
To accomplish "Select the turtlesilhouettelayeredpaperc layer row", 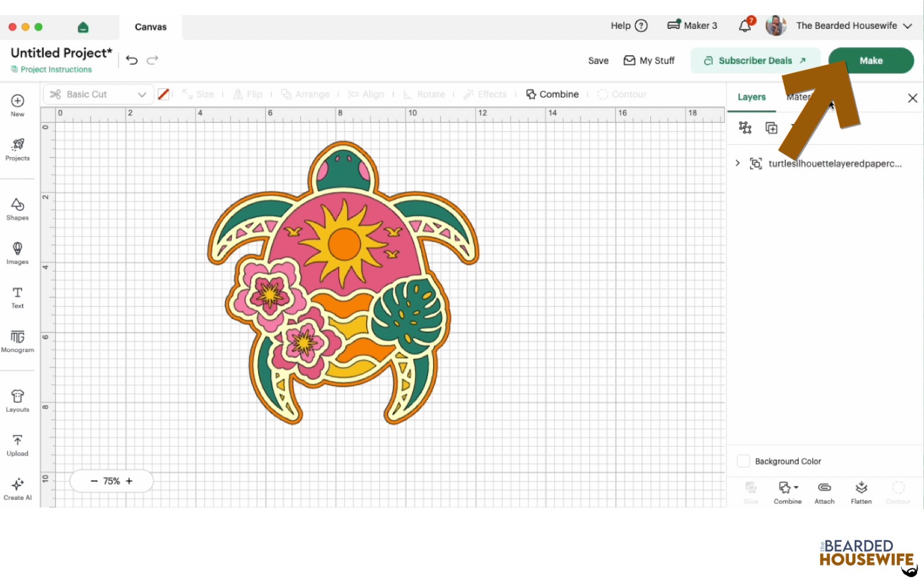I will click(825, 163).
